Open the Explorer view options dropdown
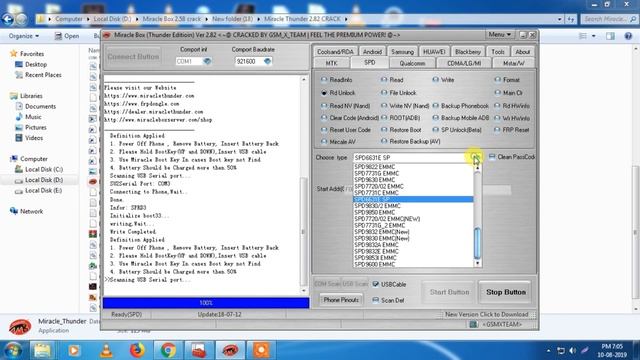Viewport: 640px width, 360px height. click(593, 36)
